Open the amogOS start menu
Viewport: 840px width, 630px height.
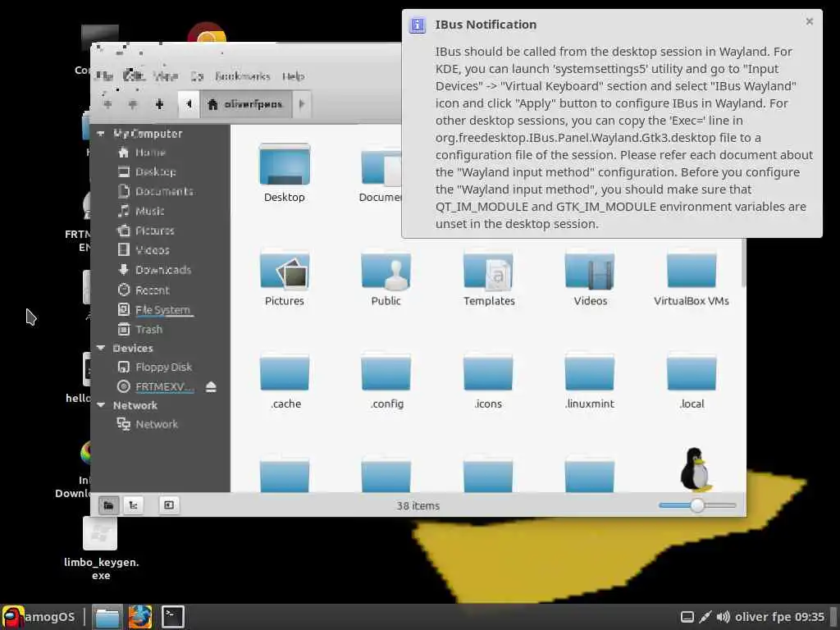coord(38,617)
